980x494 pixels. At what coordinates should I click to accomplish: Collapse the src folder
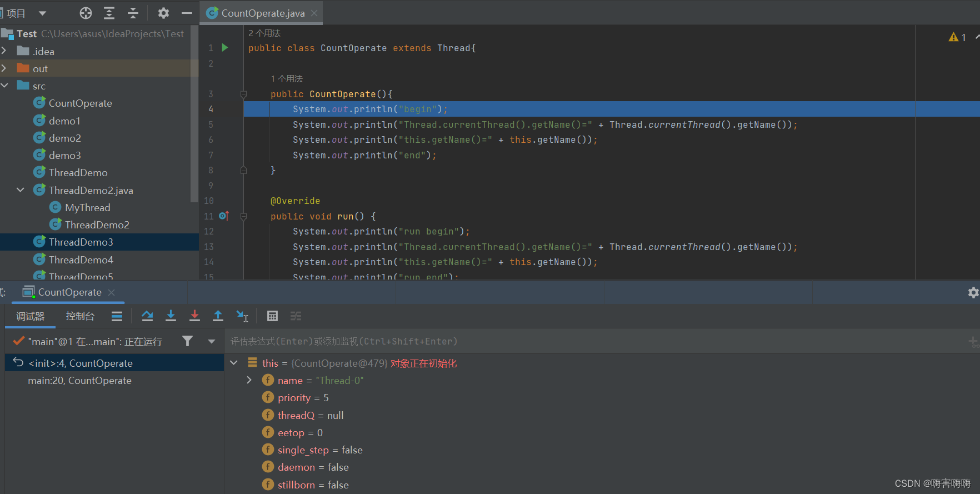pos(4,86)
